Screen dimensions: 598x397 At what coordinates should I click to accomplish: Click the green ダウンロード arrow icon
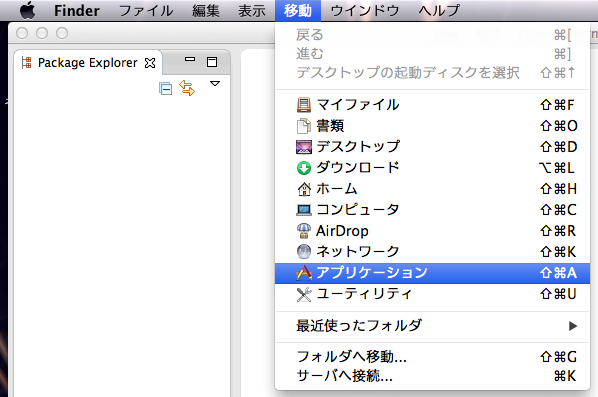[x=304, y=168]
